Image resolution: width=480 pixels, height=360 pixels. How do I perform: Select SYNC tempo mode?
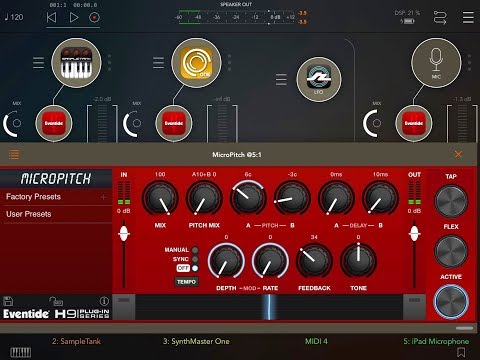pyautogui.click(x=195, y=259)
